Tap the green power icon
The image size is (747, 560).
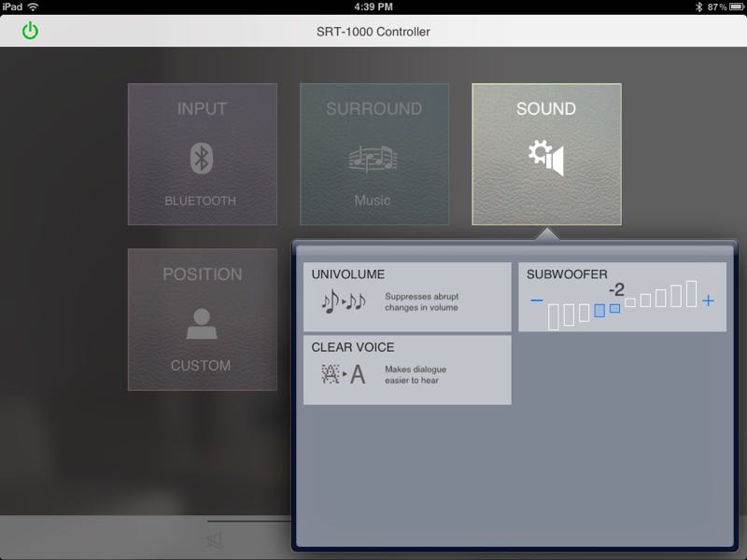[x=31, y=31]
